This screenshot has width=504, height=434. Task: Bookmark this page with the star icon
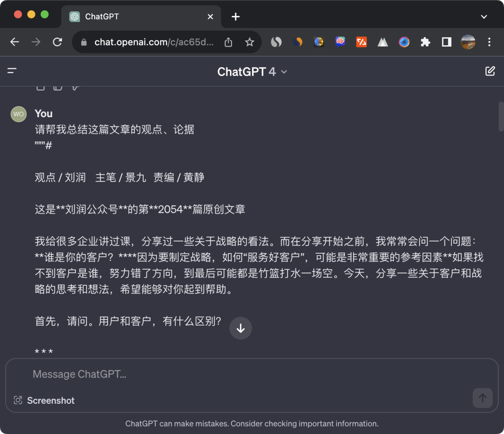[x=249, y=42]
